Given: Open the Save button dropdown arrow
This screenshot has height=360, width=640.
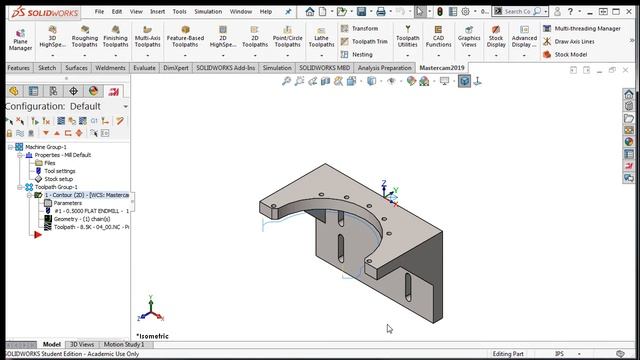Looking at the screenshot, I should [371, 11].
